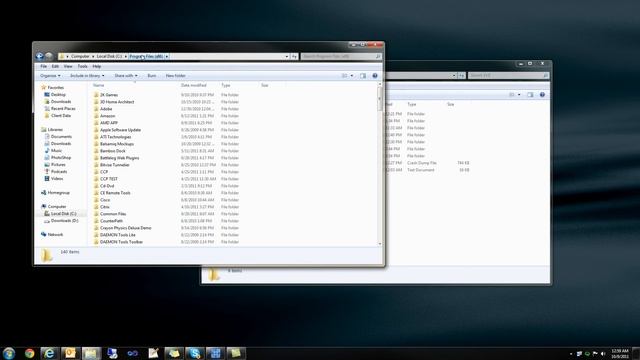Open the Share with dropdown
Image resolution: width=640 pixels, height=360 pixels.
(126, 76)
